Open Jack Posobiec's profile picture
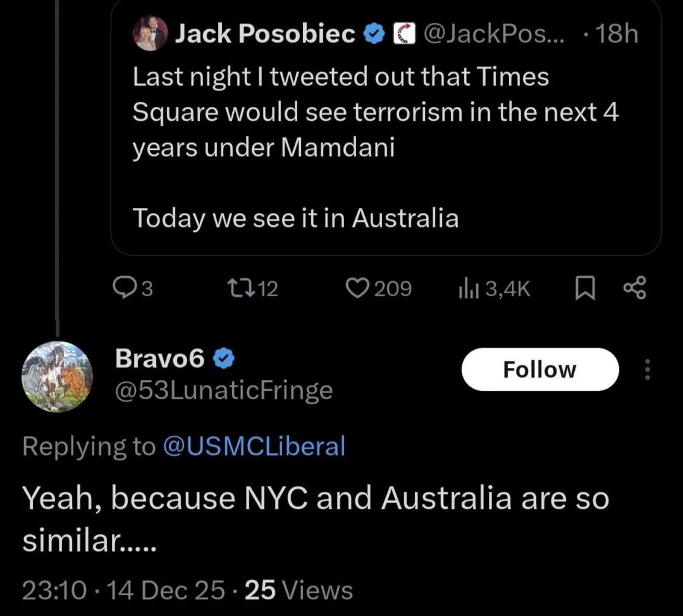The width and height of the screenshot is (683, 616). pyautogui.click(x=150, y=33)
